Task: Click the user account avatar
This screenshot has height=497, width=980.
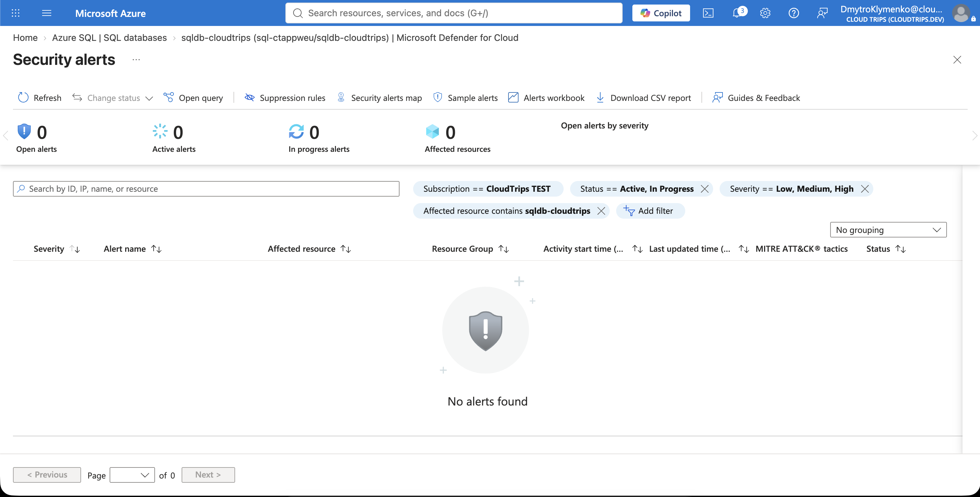Action: tap(961, 13)
